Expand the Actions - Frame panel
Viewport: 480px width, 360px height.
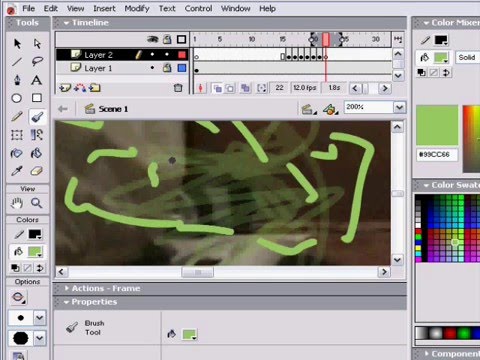tap(67, 288)
